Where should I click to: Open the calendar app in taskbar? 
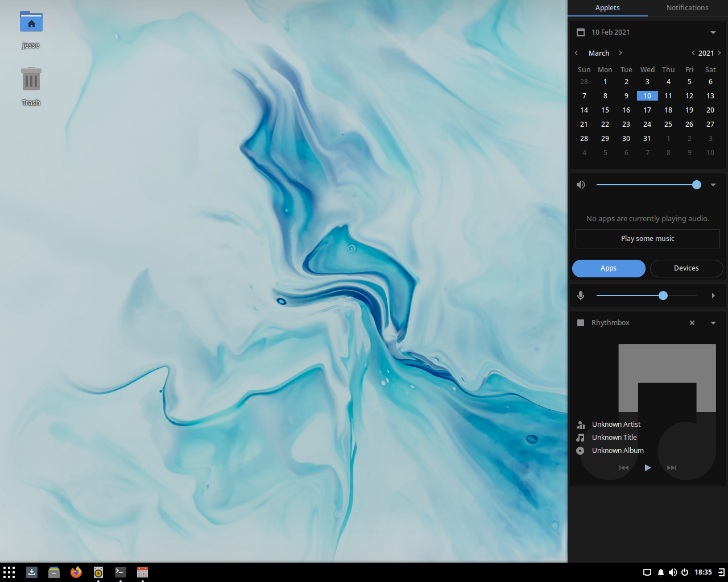coord(143,572)
